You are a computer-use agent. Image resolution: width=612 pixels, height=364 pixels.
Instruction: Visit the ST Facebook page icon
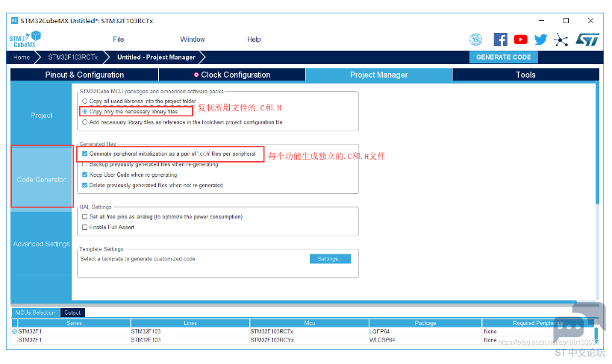click(500, 40)
